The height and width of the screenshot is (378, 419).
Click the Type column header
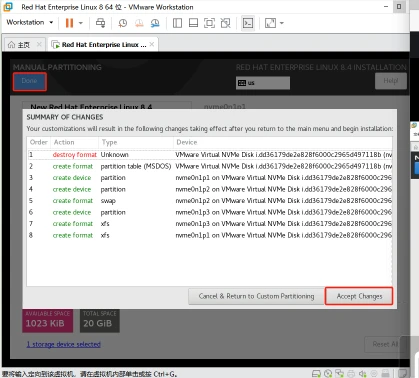[x=136, y=142]
